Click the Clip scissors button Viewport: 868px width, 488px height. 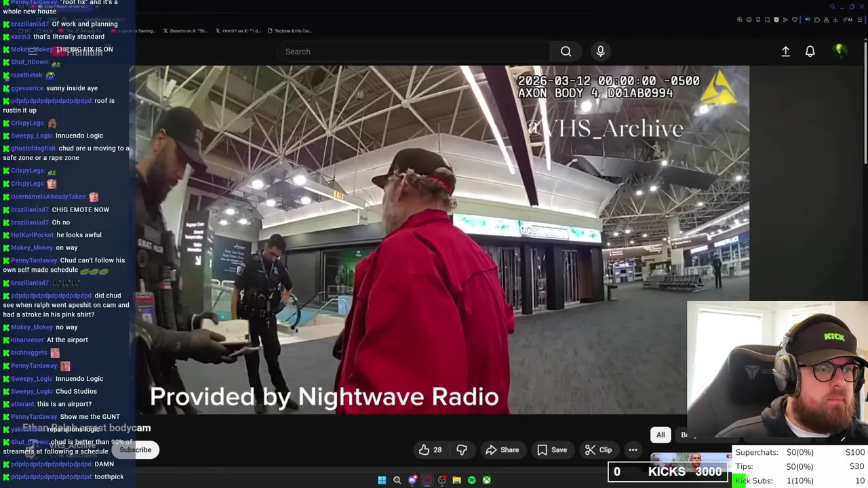click(598, 450)
